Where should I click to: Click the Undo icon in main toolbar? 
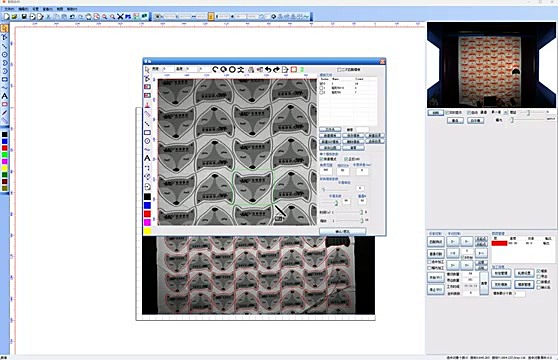(72, 16)
